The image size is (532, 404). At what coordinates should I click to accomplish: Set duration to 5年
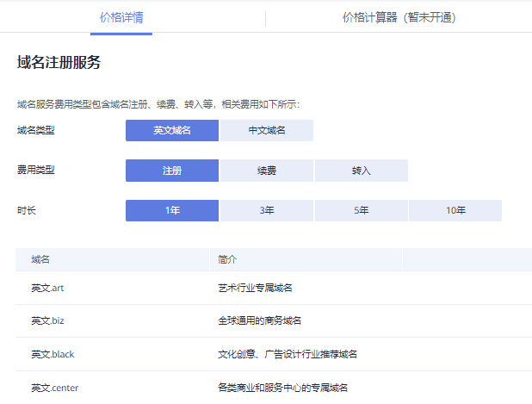click(x=362, y=210)
